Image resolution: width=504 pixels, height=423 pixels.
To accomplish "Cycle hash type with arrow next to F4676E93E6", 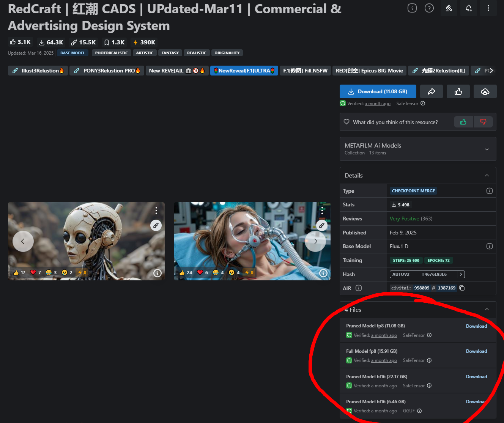I will tap(461, 274).
